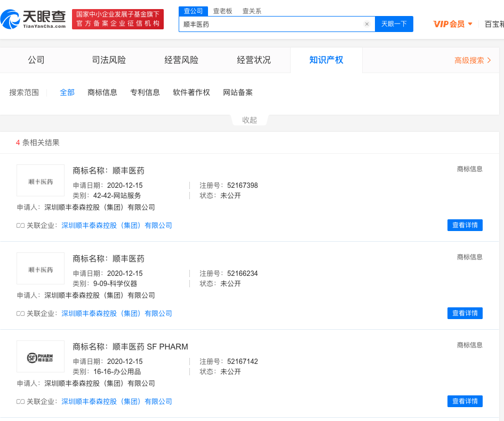Clear the search box with the X icon
Screen dimensions: 504x421
click(367, 24)
